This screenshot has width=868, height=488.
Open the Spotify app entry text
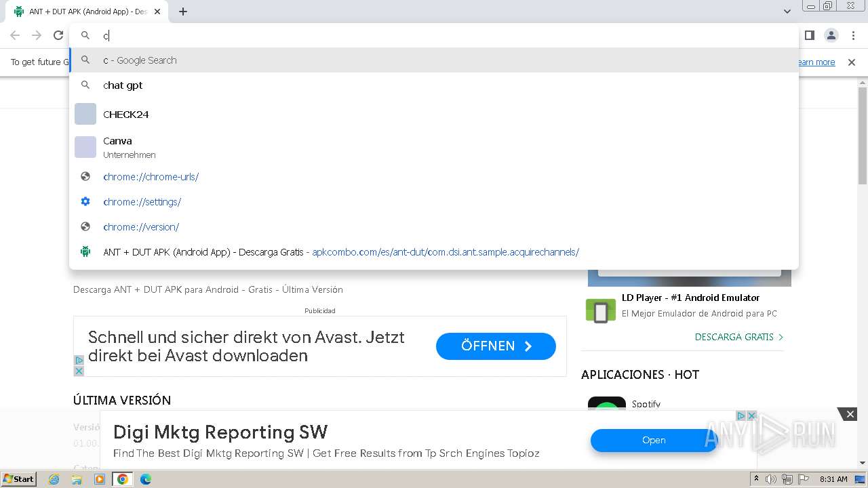(x=646, y=404)
